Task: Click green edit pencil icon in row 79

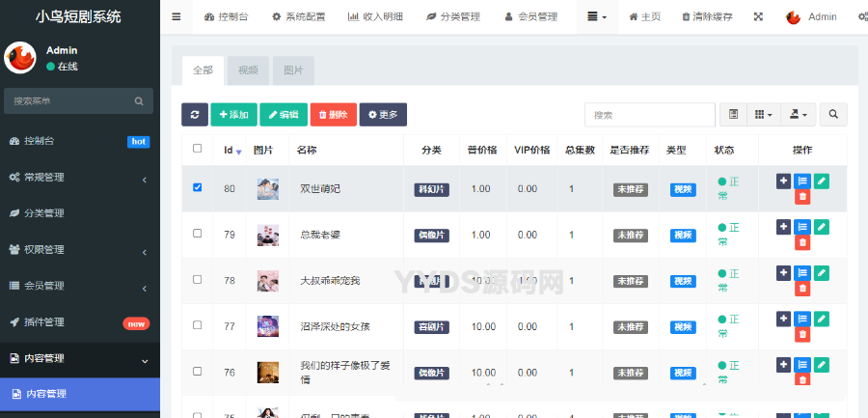Action: pos(821,227)
